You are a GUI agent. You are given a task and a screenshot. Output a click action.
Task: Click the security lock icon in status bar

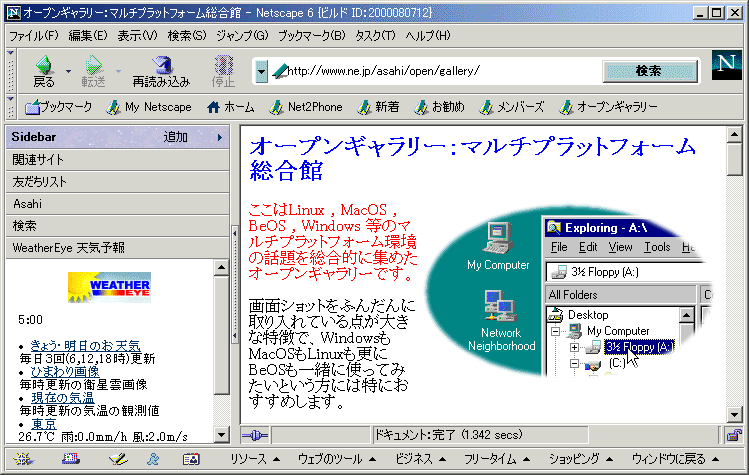point(734,435)
